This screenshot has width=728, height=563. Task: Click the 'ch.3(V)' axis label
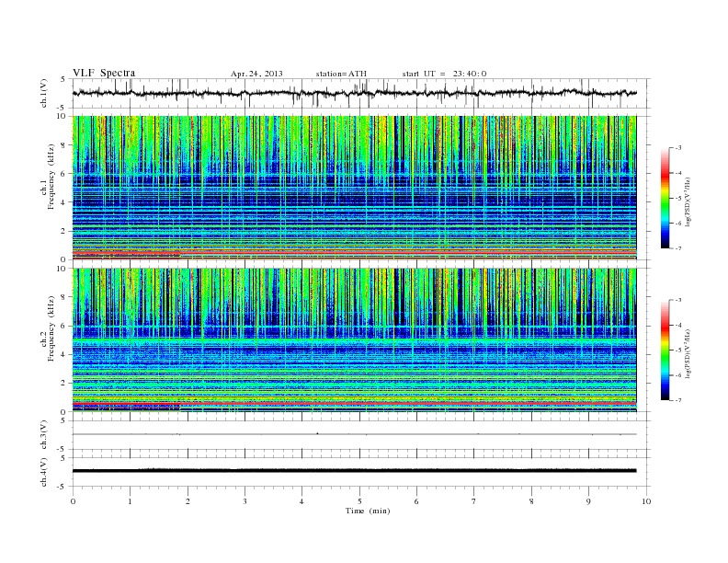point(43,435)
